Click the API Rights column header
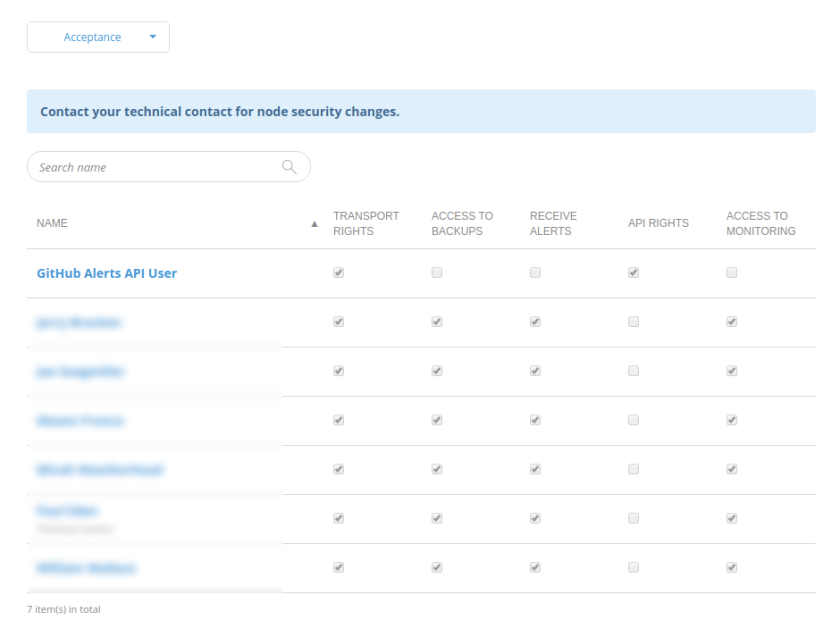Viewport: 840px width, 637px height. 657,224
